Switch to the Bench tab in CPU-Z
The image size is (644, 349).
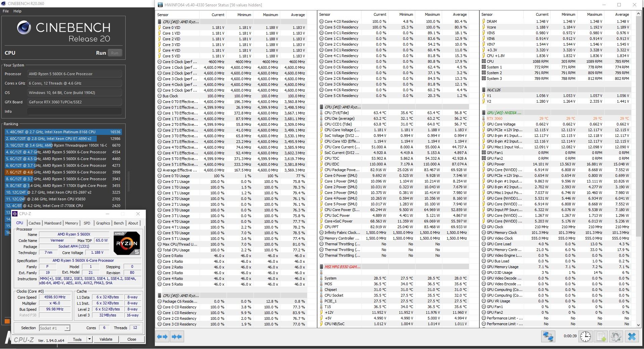[119, 223]
